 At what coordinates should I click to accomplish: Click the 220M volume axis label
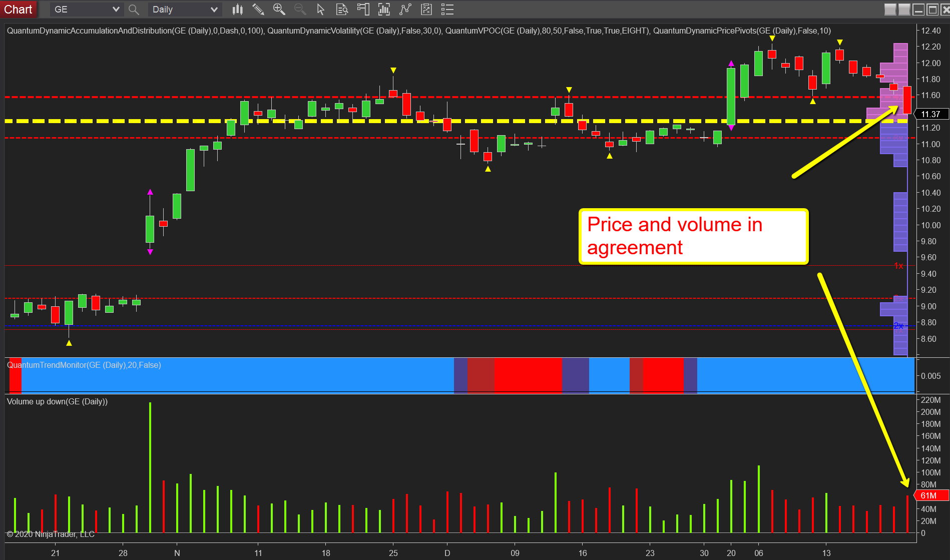click(931, 400)
